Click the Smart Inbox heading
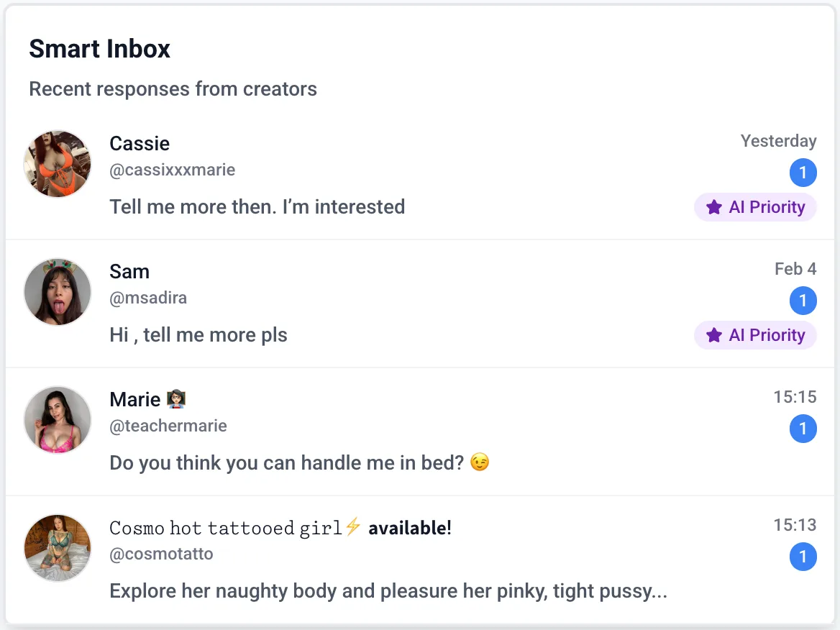This screenshot has height=630, width=840. coord(99,48)
